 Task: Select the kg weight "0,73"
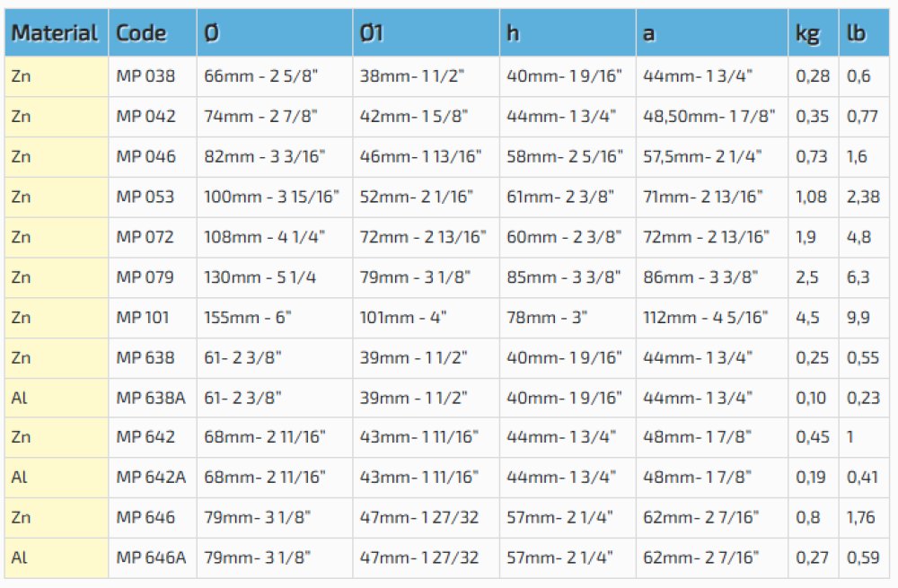click(x=812, y=156)
